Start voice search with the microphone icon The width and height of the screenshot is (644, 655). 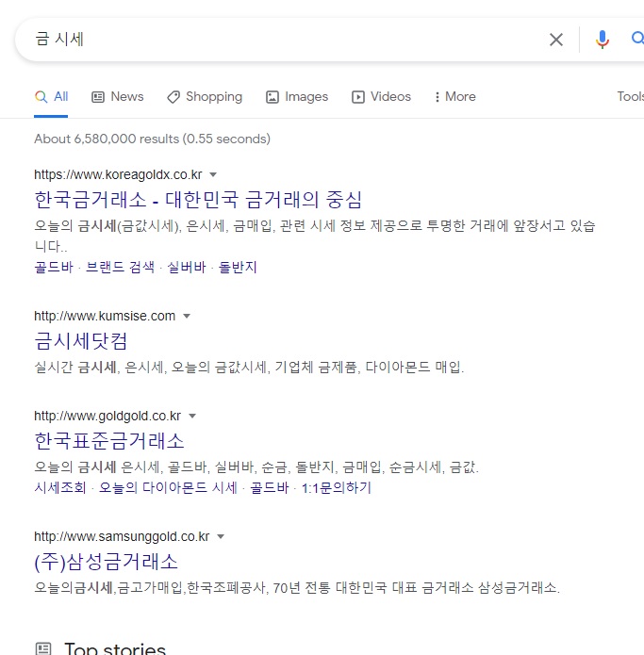603,40
